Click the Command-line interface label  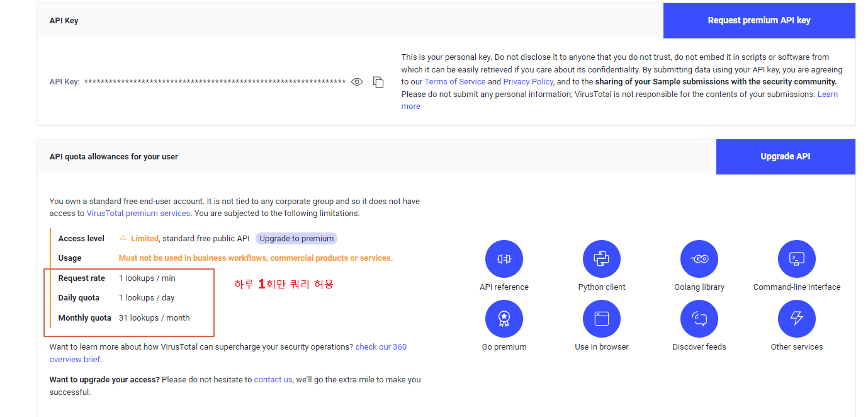point(797,287)
